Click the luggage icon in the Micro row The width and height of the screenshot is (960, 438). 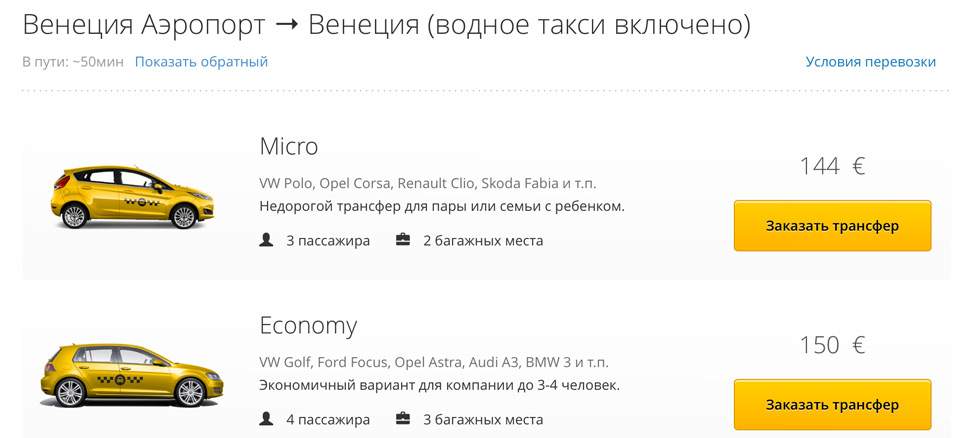point(403,240)
